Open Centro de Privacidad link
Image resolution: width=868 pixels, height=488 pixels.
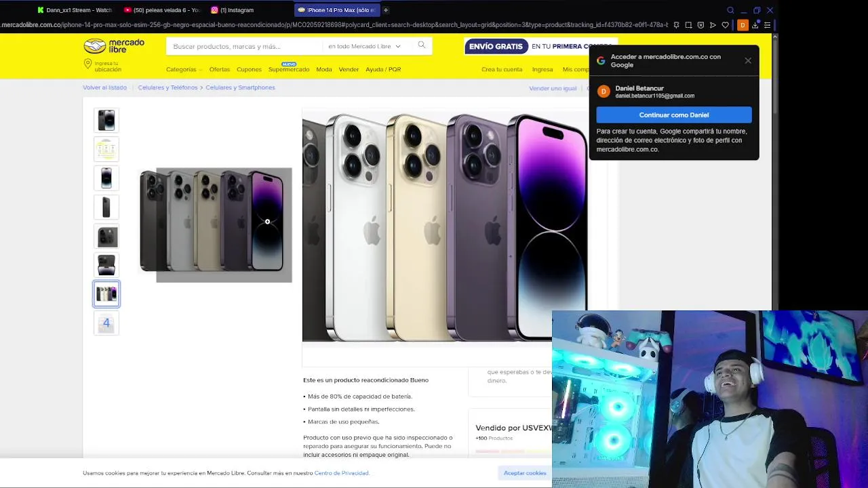point(341,473)
